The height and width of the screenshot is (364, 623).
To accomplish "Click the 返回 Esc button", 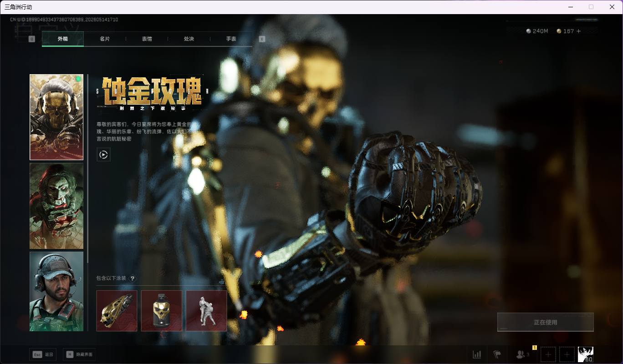I will (x=43, y=354).
